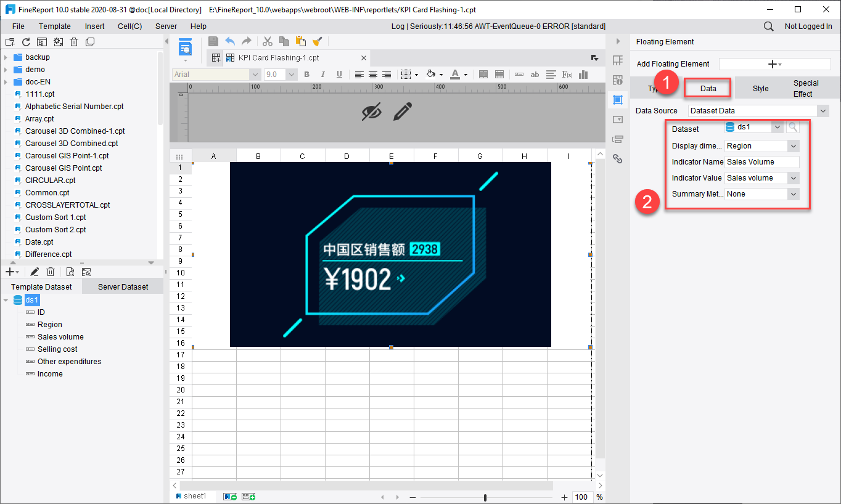This screenshot has width=841, height=504.
Task: Click the insert formula F(x) icon
Action: (x=567, y=75)
